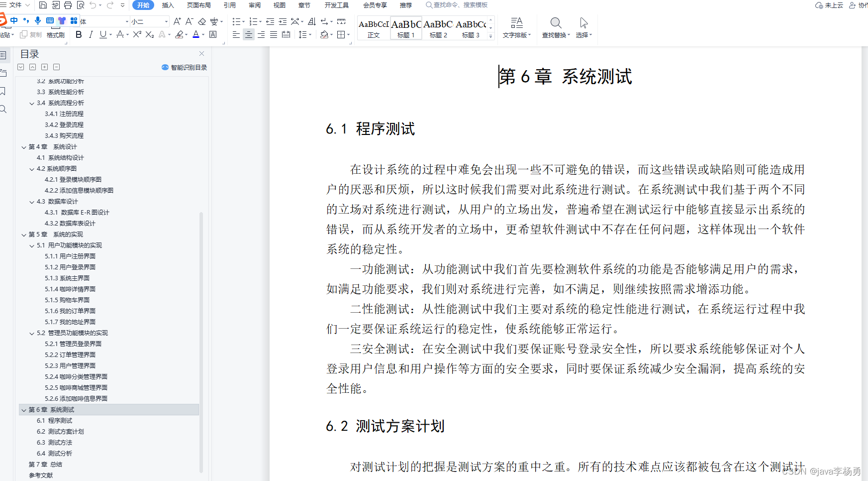Click the Superscript X² icon
This screenshot has height=481, width=868.
tap(137, 34)
